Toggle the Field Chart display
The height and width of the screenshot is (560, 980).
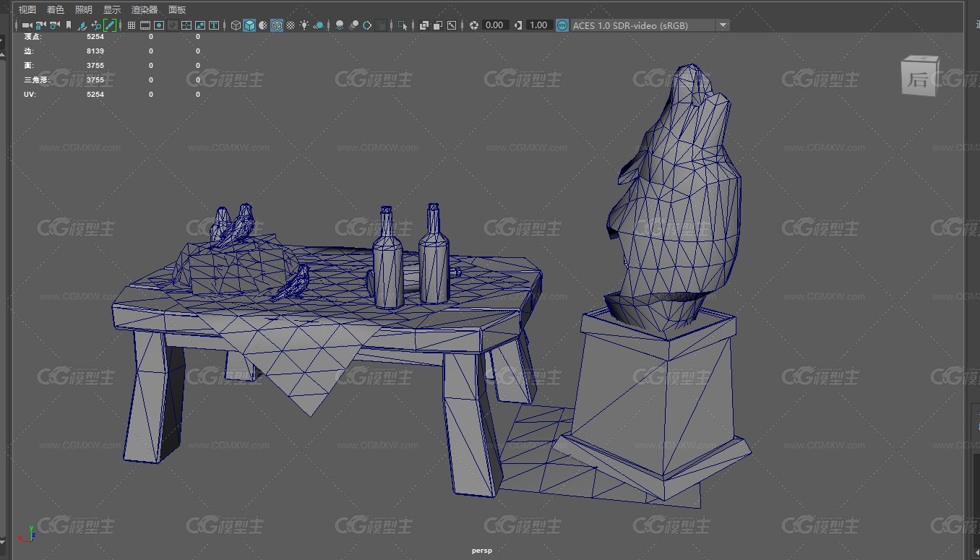click(x=186, y=25)
